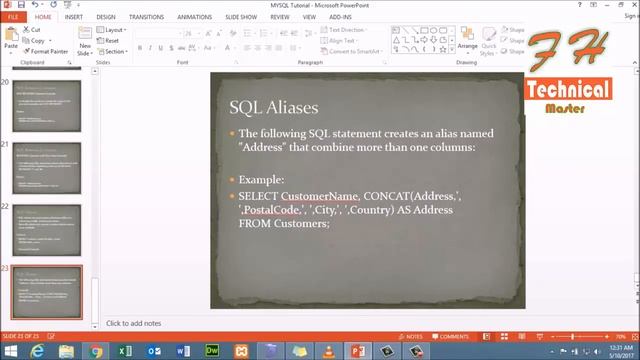Toggle Italic formatting

tap(150, 48)
